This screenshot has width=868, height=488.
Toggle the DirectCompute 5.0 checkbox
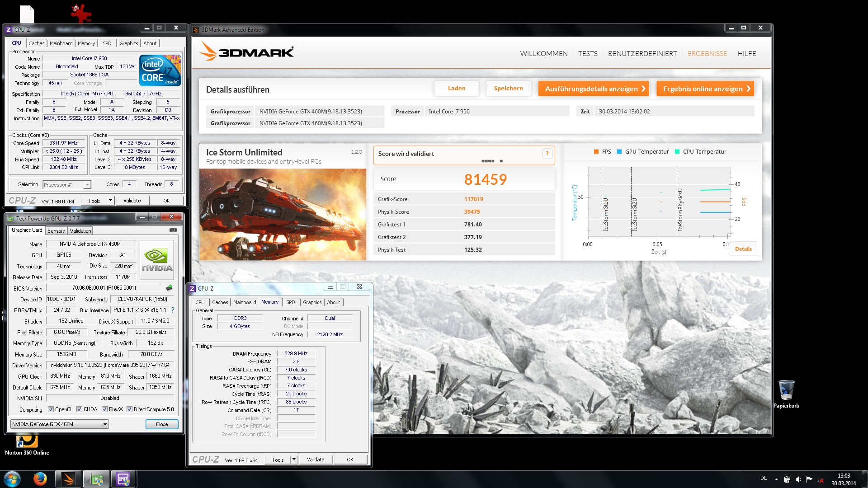click(129, 409)
